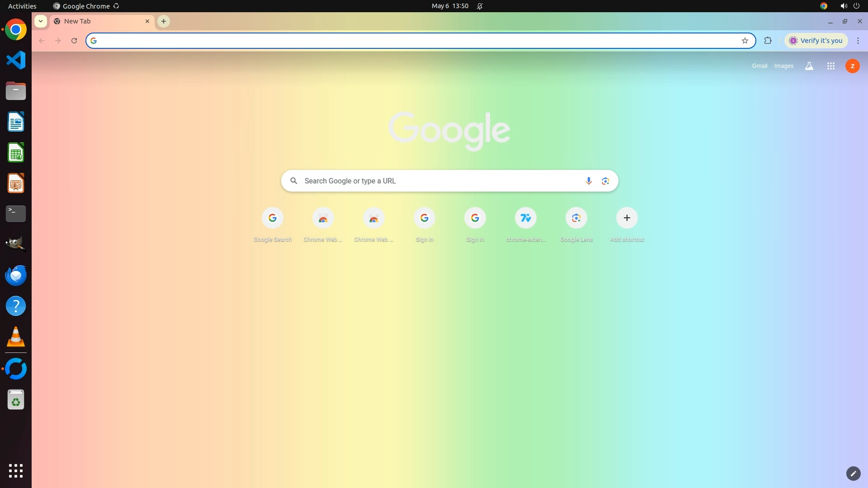
Task: Click the Gmail link
Action: [x=759, y=66]
